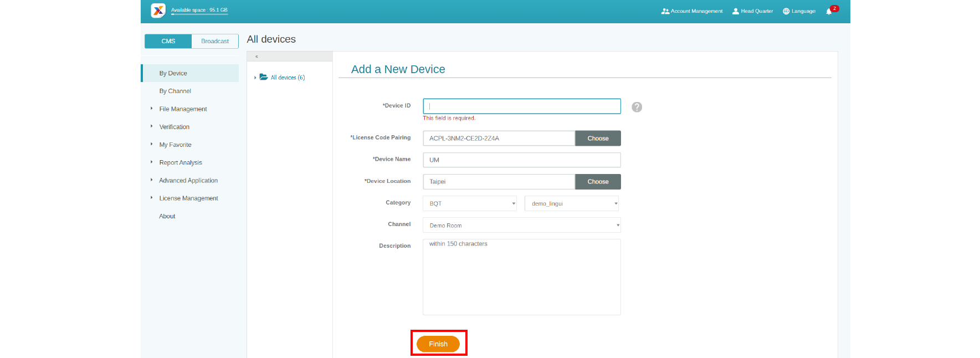Screen dimensions: 980x358
Task: Open the Language selector
Action: (799, 11)
